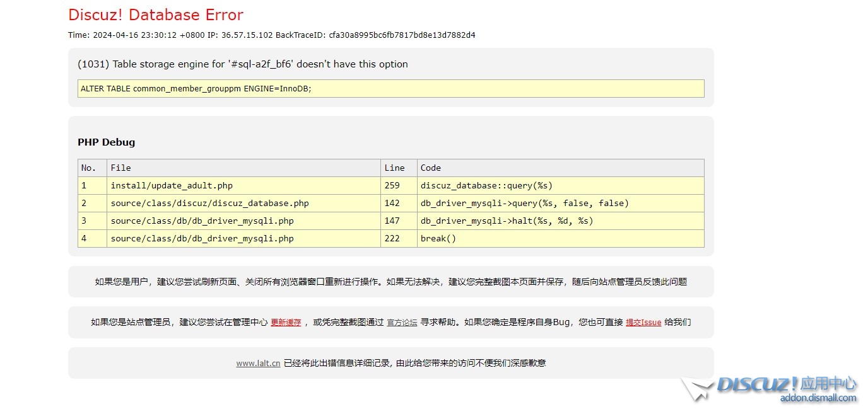Click the Discuz! 应用中心 watermark logo
Image resolution: width=868 pixels, height=414 pixels.
click(x=786, y=384)
